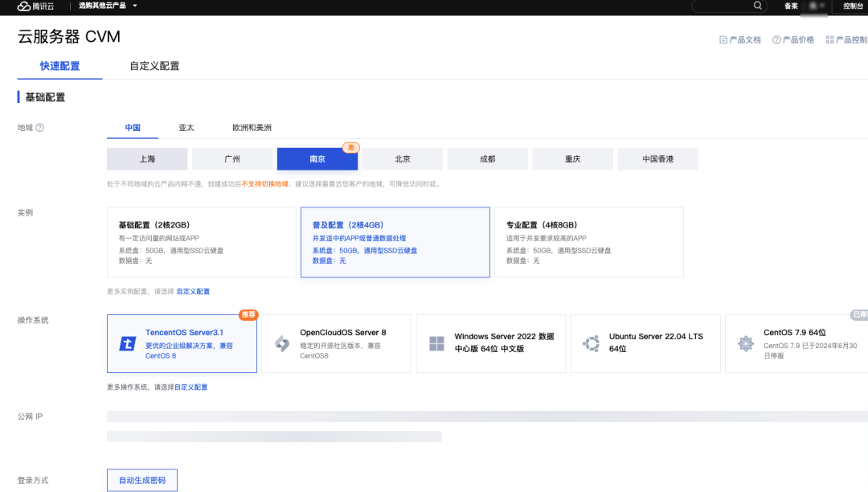Click the document icon beside 产品文档
This screenshot has width=868, height=492.
pos(723,40)
